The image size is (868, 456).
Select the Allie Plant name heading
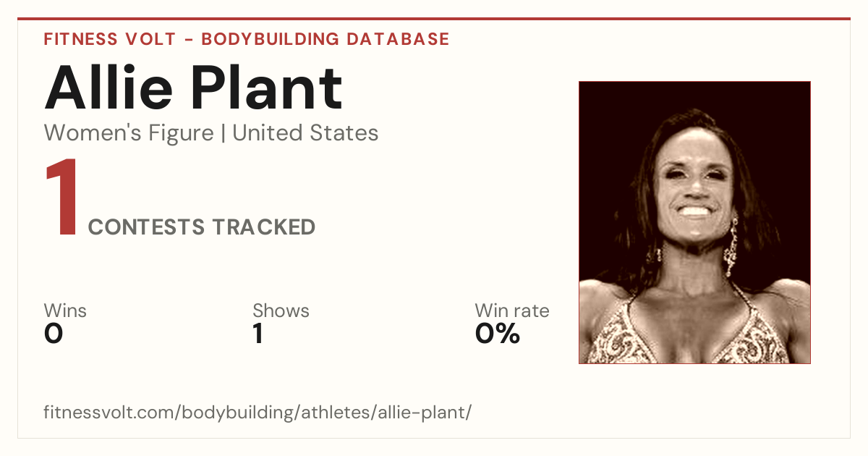(x=193, y=88)
